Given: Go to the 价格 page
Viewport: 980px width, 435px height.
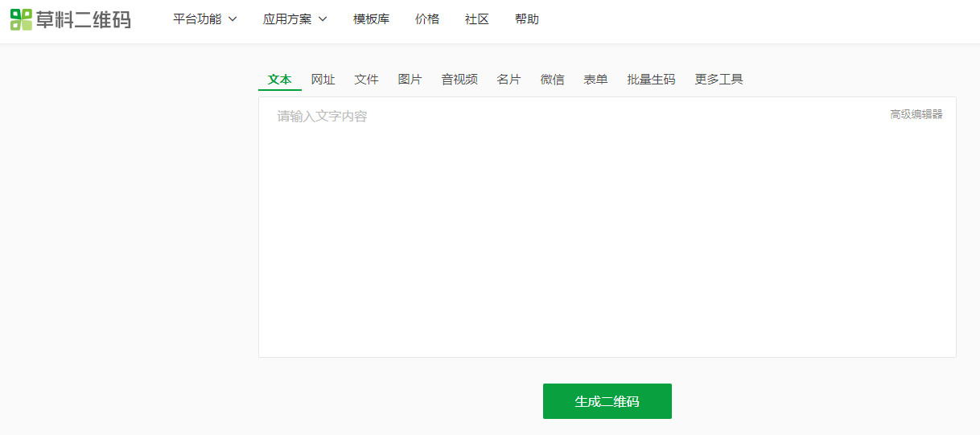Looking at the screenshot, I should pyautogui.click(x=427, y=19).
